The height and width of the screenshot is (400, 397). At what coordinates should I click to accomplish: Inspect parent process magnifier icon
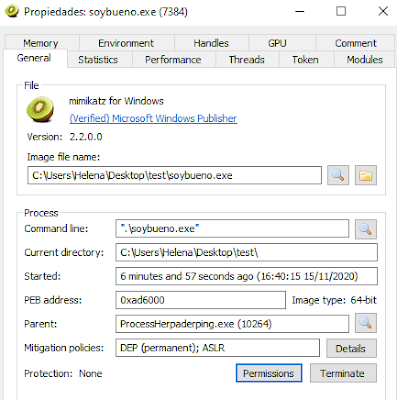tap(366, 323)
